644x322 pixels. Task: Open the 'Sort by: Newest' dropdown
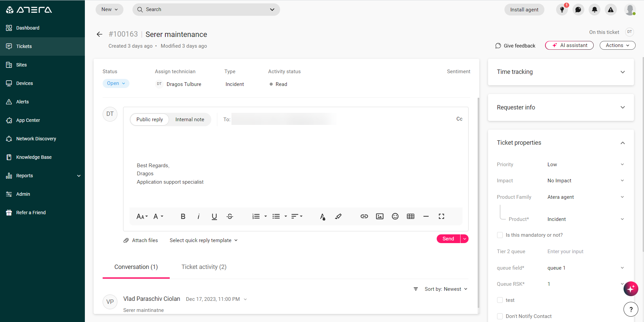(x=446, y=289)
